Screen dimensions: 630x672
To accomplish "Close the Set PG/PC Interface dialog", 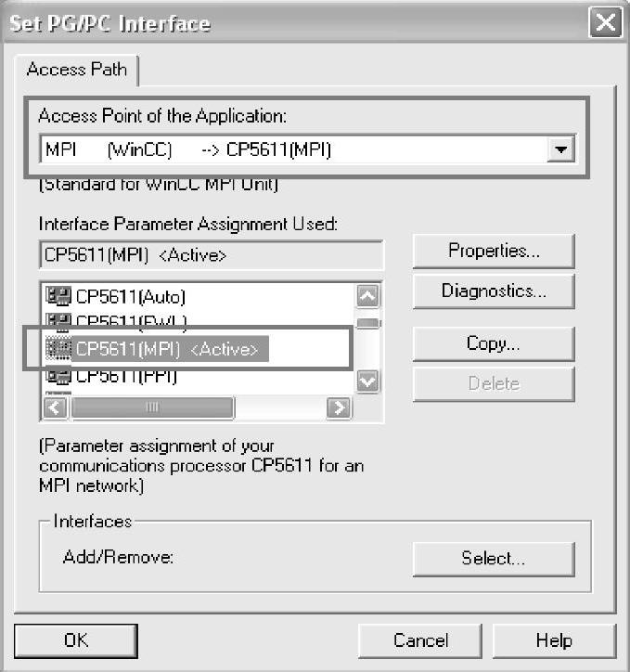I will (606, 22).
